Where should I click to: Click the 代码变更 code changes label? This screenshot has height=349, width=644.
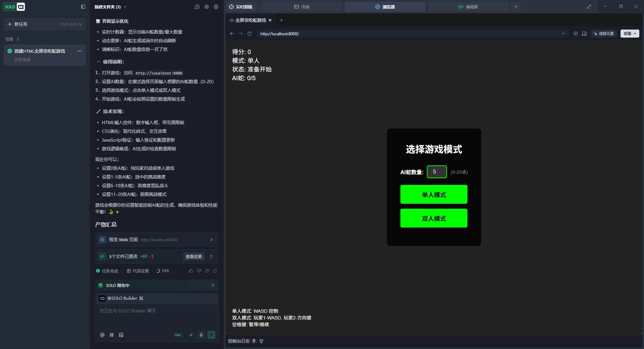[x=138, y=271]
